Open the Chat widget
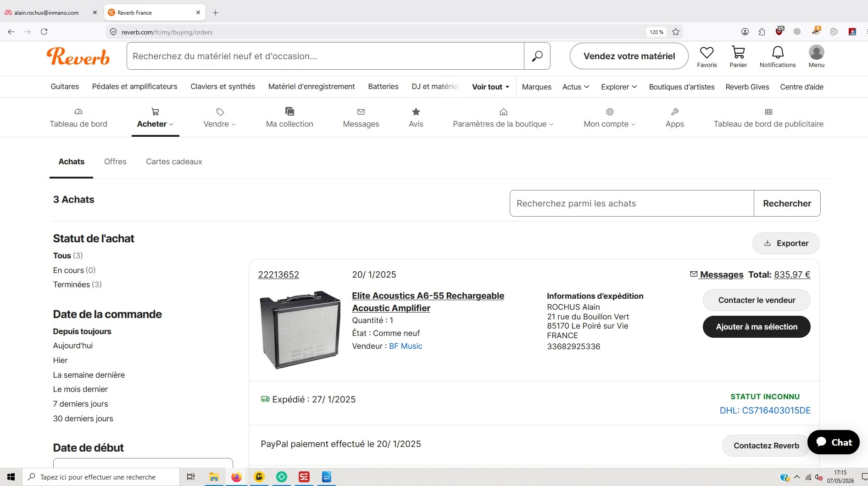Viewport: 868px width, 486px height. pos(833,442)
